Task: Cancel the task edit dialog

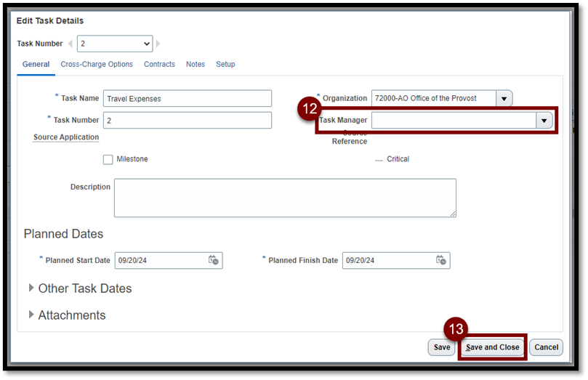Action: click(x=546, y=347)
